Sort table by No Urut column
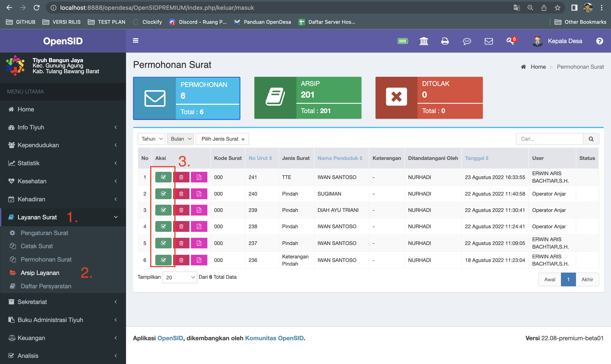 pyautogui.click(x=260, y=158)
